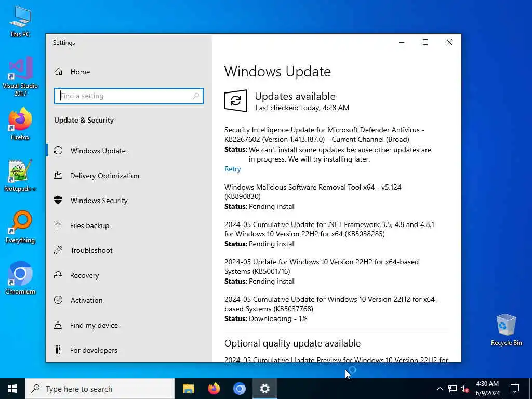The image size is (532, 399).
Task: Open the Troubleshoot page
Action: tap(91, 250)
